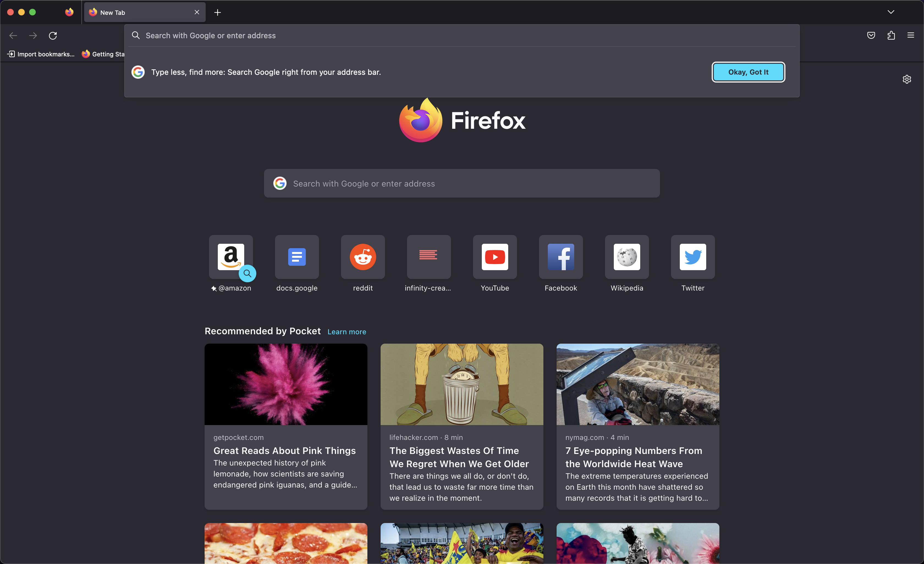
Task: Open a new tab with plus button
Action: (x=218, y=12)
